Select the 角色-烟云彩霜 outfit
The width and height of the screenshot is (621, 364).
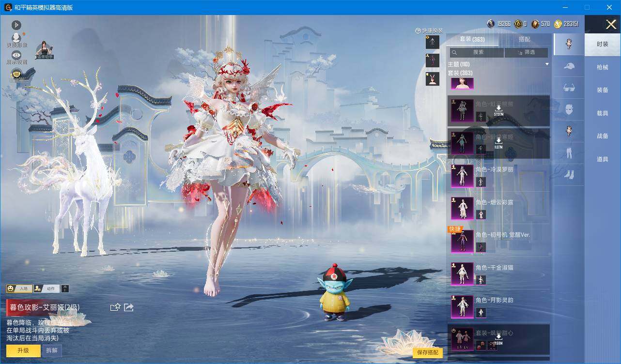pos(498,209)
